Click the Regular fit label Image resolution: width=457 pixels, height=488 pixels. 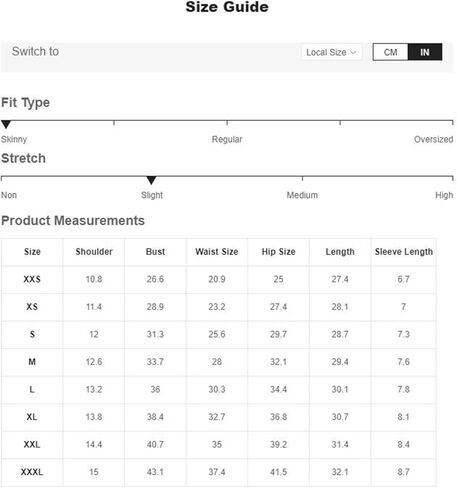(x=227, y=139)
